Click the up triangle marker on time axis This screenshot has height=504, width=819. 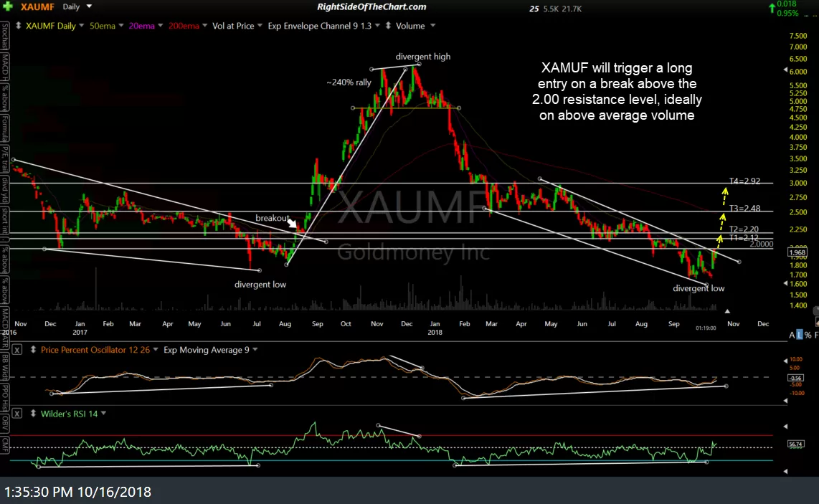(x=727, y=311)
